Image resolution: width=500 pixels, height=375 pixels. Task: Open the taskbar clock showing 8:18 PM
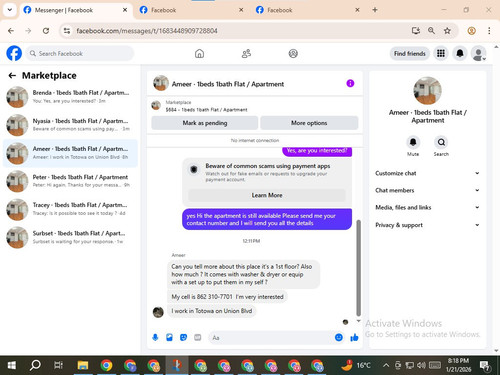pos(458,365)
